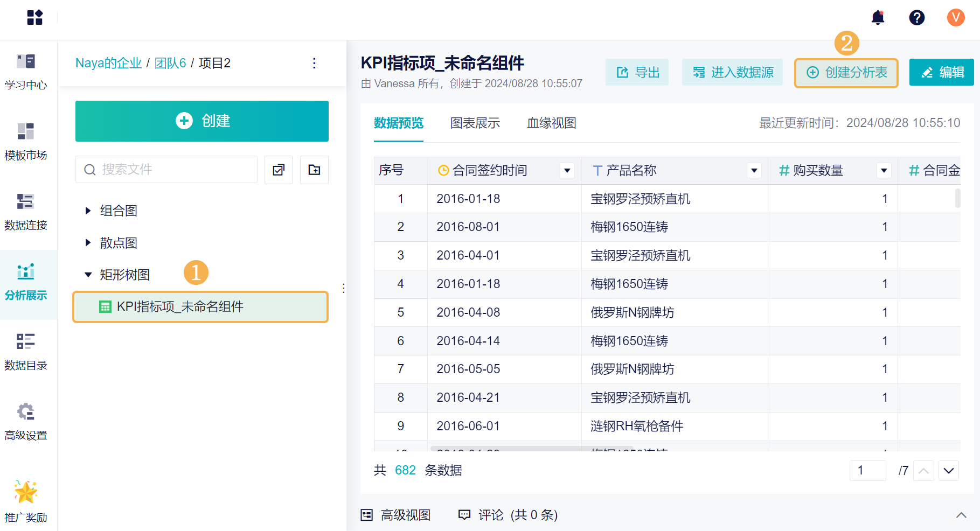Image resolution: width=980 pixels, height=531 pixels.
Task: Click the 导出 export button
Action: 637,73
